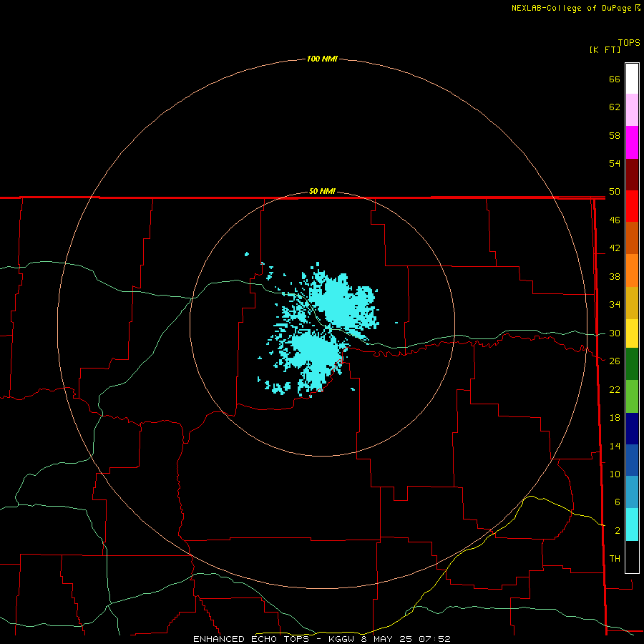Select the dark maroon legend swatch
This screenshot has height=644, width=644.
click(x=632, y=175)
